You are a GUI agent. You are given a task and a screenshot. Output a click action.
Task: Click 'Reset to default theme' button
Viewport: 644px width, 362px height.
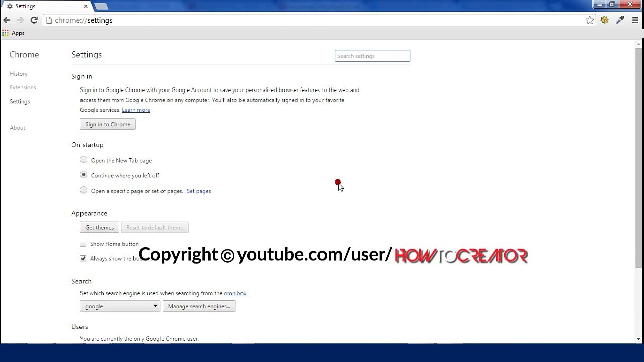click(x=154, y=227)
